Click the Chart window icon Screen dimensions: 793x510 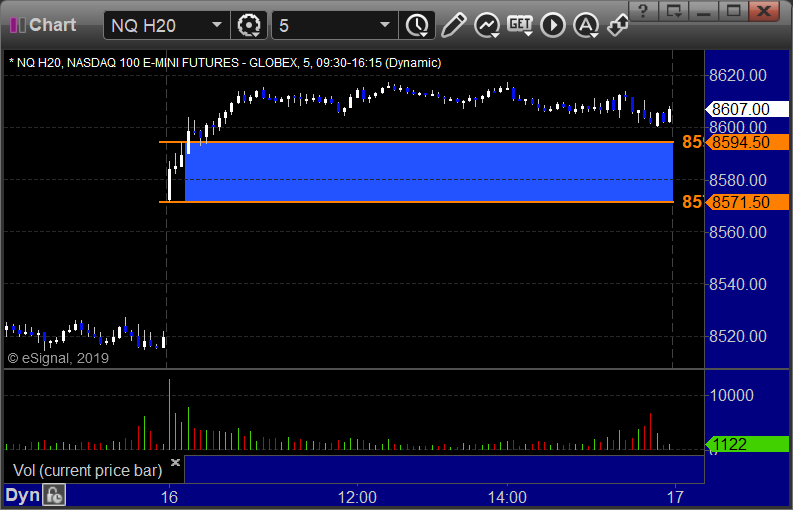point(17,25)
